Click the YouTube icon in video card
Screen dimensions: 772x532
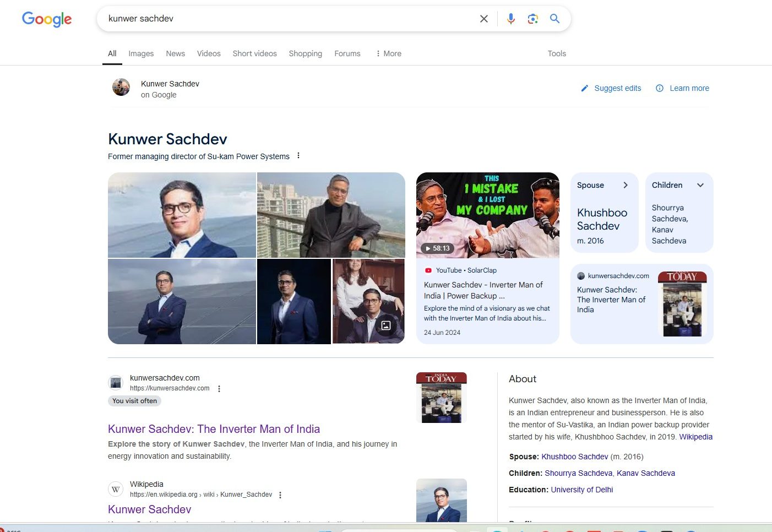click(428, 270)
